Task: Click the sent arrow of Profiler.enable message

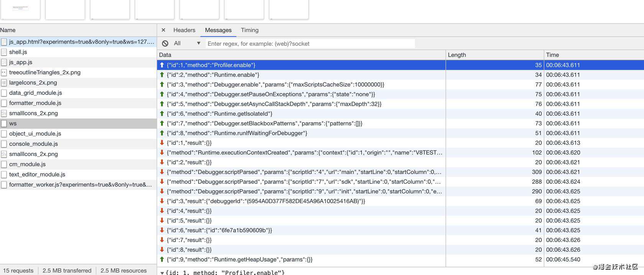Action: coord(162,65)
